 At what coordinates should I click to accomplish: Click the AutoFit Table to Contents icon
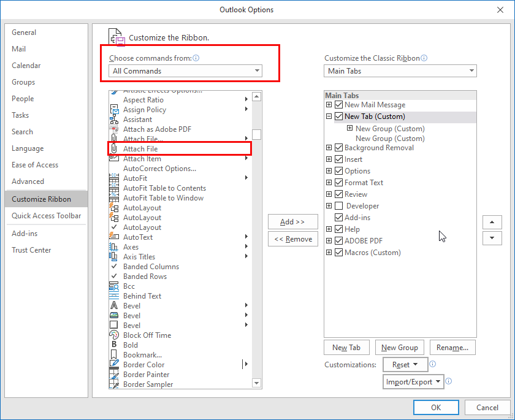pyautogui.click(x=114, y=188)
